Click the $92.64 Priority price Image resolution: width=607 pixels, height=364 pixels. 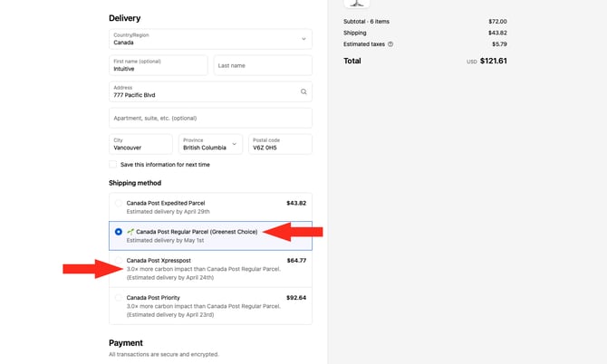296,298
